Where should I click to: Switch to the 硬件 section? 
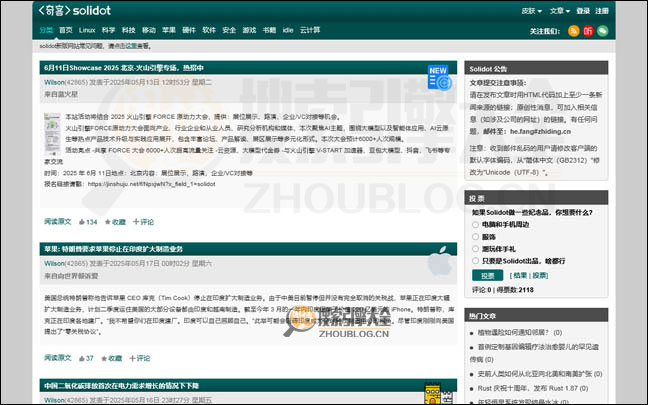click(x=189, y=30)
